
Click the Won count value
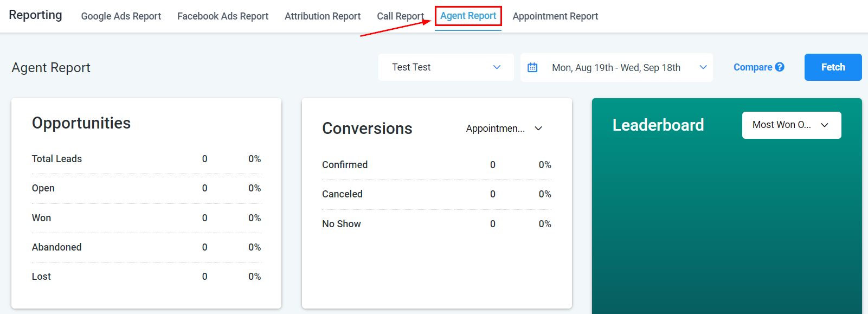(205, 218)
